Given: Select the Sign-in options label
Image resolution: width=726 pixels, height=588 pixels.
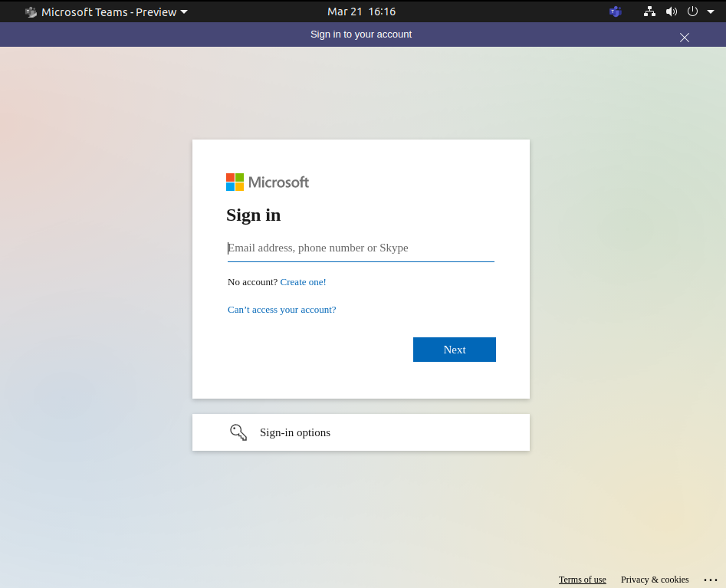Looking at the screenshot, I should 295,432.
